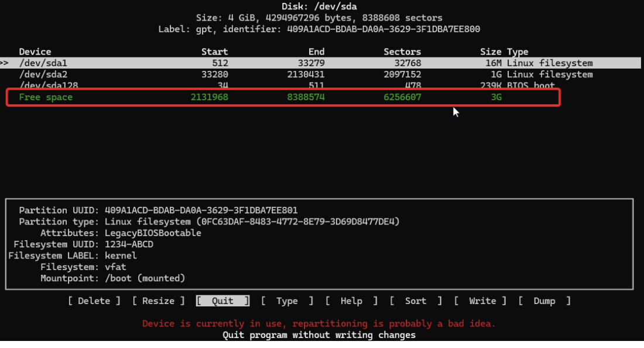This screenshot has width=644, height=348.
Task: Select the Delete menu option
Action: point(94,301)
